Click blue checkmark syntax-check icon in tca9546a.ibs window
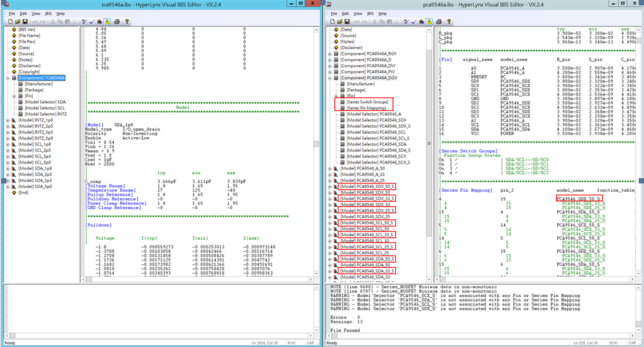 (92, 22)
